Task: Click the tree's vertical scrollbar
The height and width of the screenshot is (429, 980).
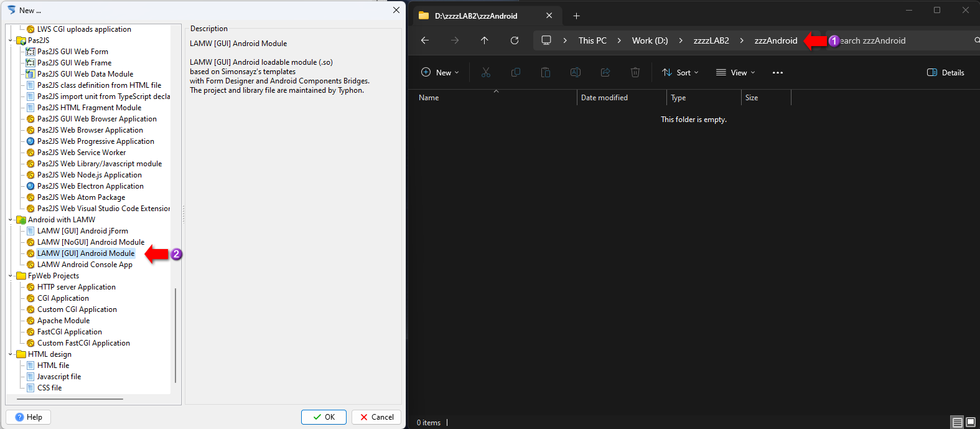Action: (175, 335)
